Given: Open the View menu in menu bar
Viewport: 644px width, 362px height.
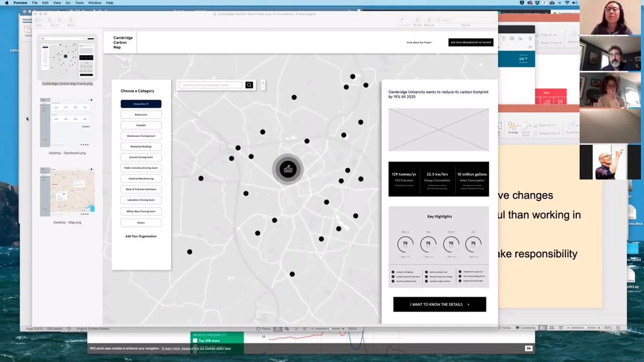Looking at the screenshot, I should [57, 3].
